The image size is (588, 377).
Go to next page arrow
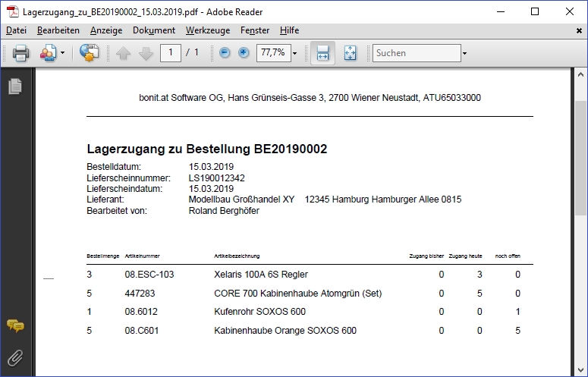click(146, 53)
